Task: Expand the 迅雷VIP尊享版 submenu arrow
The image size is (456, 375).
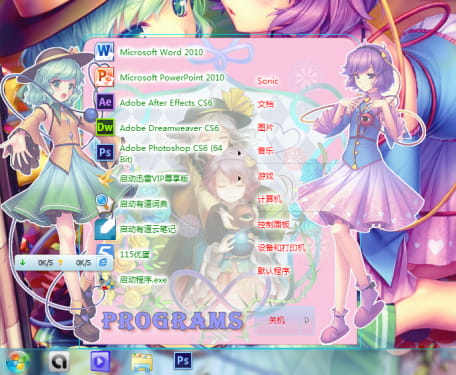Action: pos(239,178)
